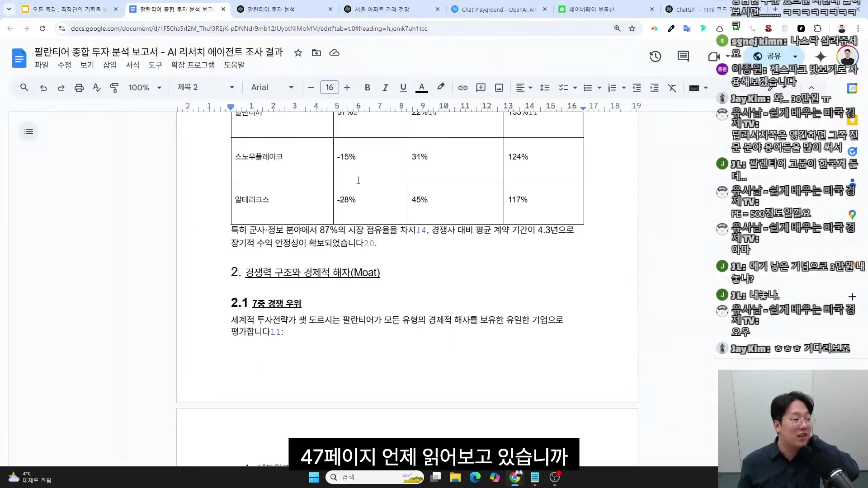Open the text alignment dropdown
Viewport: 868px width, 488px height.
524,88
